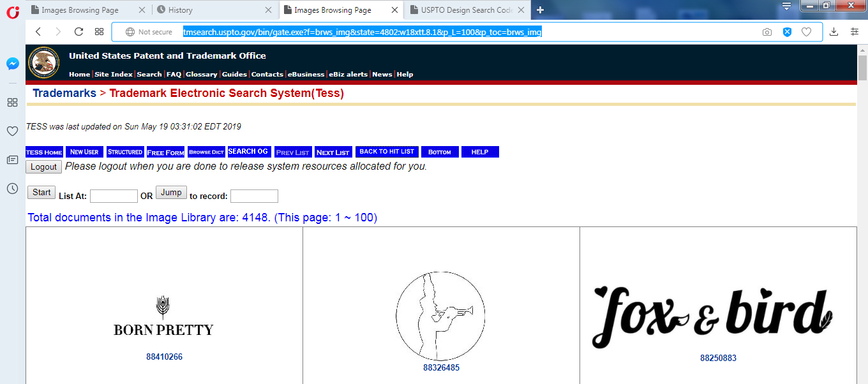
Task: Reload the current page
Action: pos(79,32)
